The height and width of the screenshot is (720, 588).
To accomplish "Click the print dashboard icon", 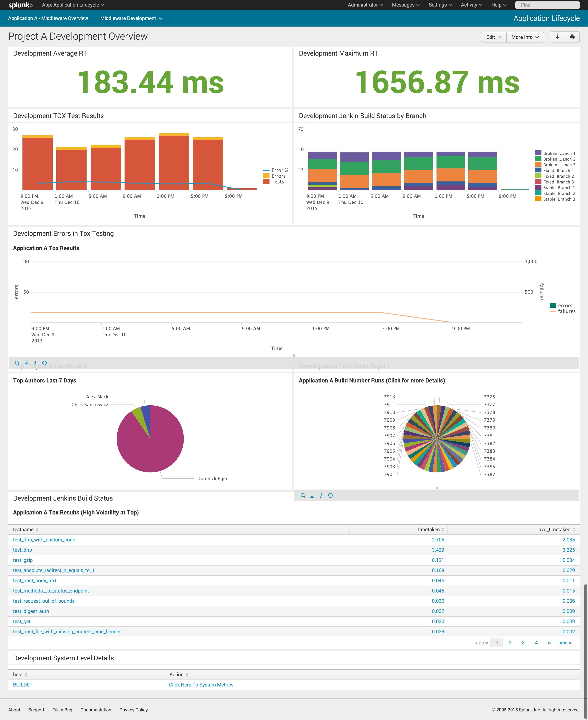I will point(572,37).
